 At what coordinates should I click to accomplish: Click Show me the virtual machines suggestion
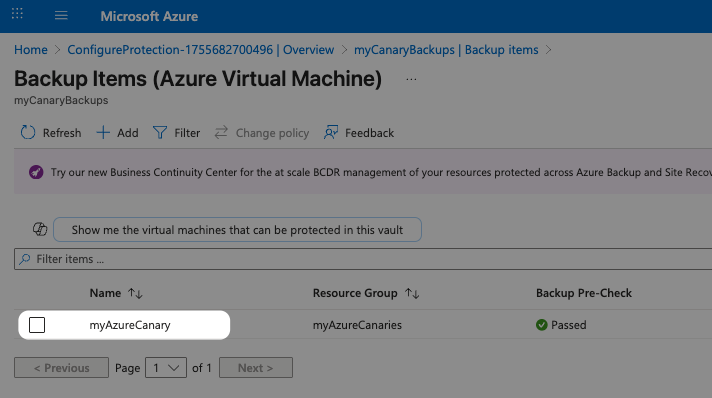[x=237, y=229]
